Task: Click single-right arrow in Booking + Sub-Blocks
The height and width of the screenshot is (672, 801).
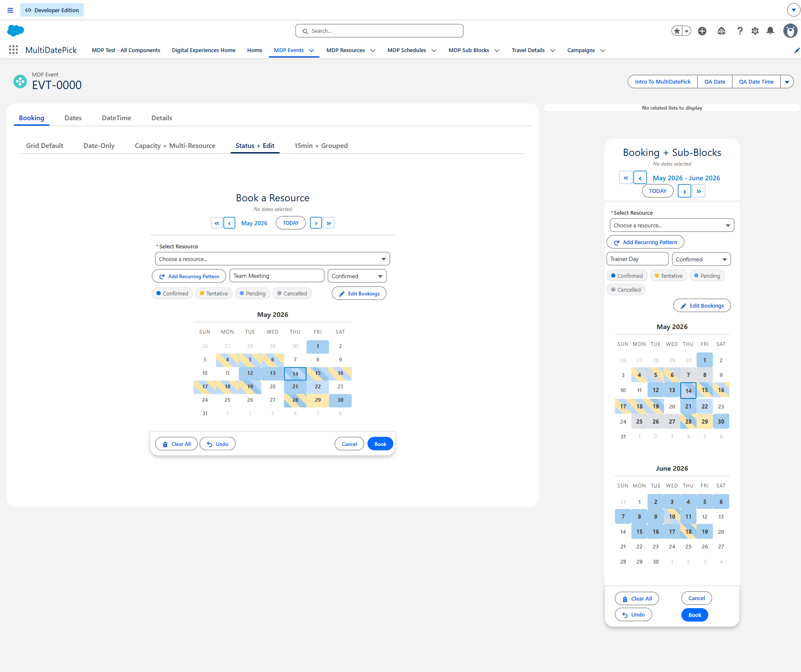Action: point(685,191)
